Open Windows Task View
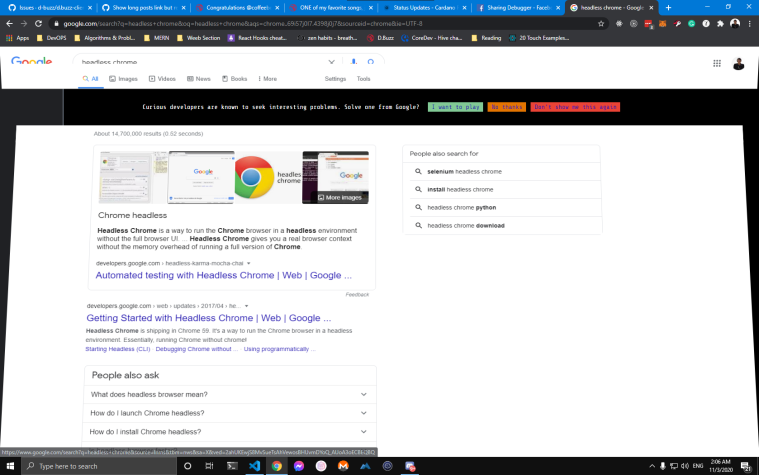 (209, 466)
